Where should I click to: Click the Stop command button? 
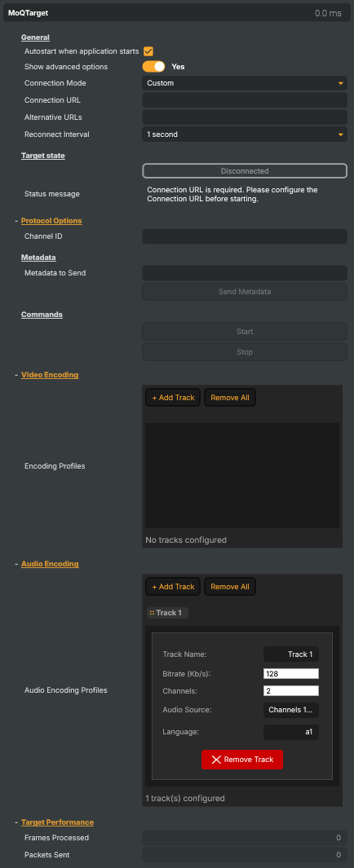tap(245, 352)
